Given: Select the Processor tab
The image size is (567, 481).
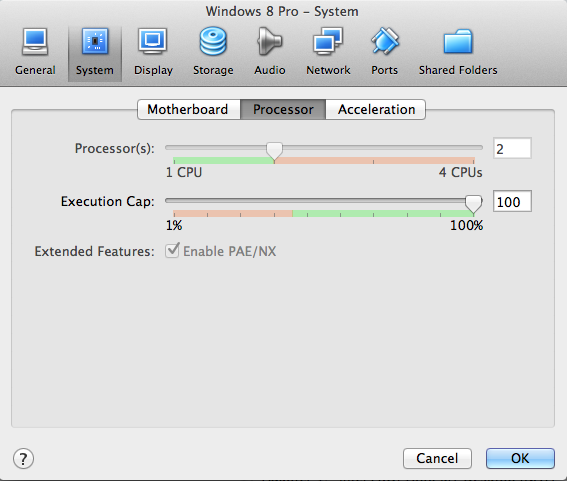Looking at the screenshot, I should click(283, 110).
